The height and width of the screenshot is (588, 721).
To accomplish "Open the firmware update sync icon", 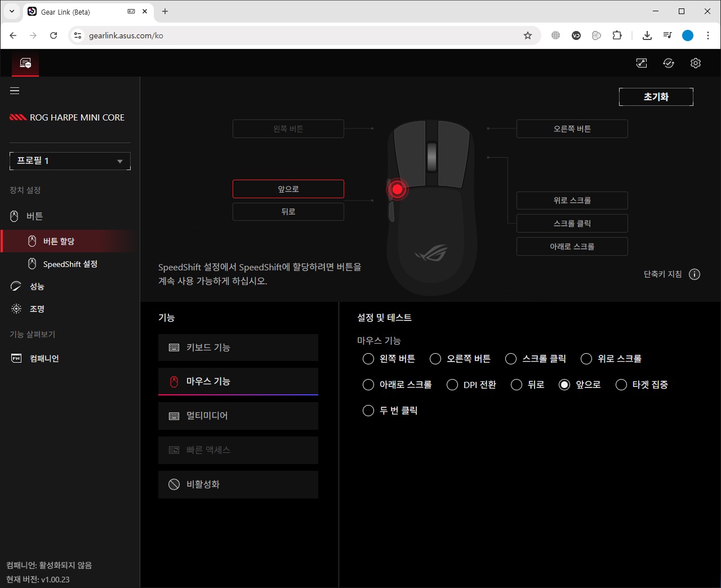I will click(669, 63).
